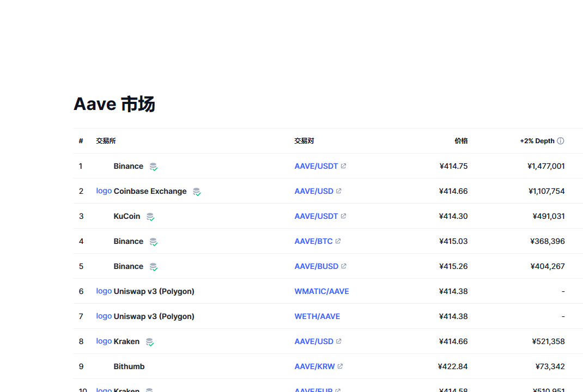Click the external link icon beside KuCoin AAVE/USDT

click(x=343, y=216)
